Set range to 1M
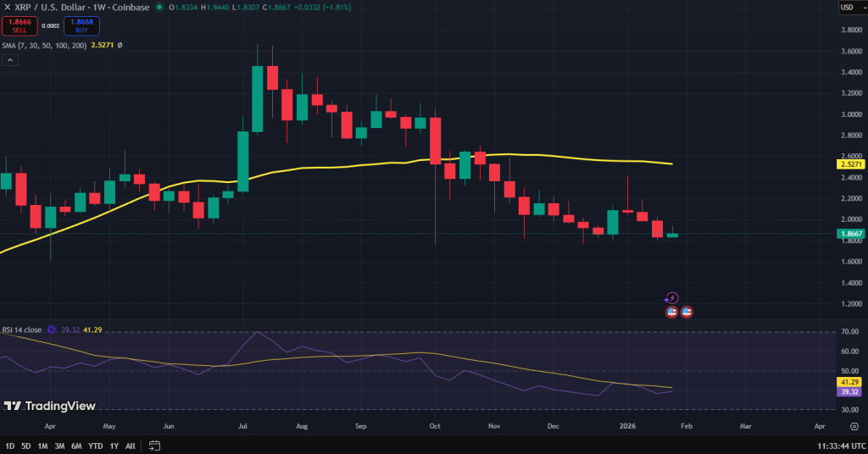The height and width of the screenshot is (454, 868). pos(42,446)
